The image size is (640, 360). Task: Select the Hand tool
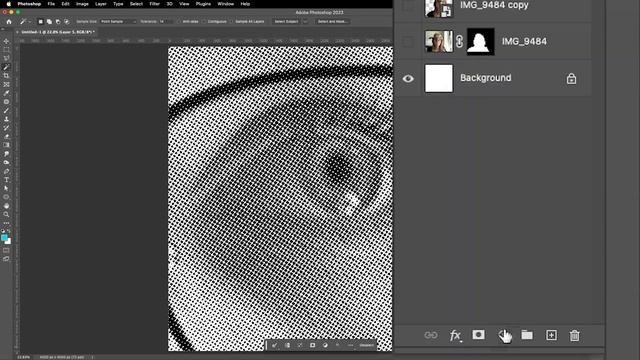tap(6, 206)
